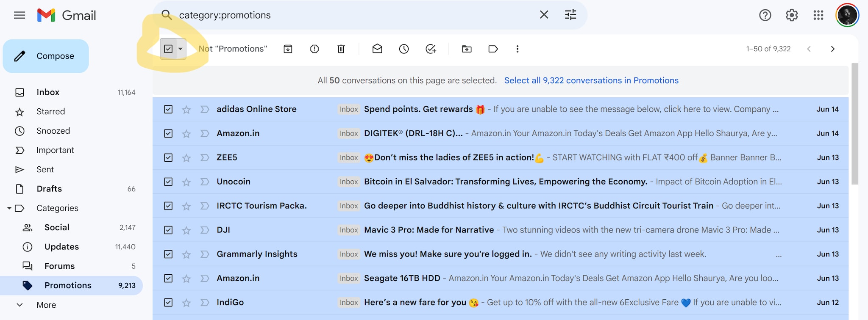Click the Inbox label on adidas email
868x320 pixels.
tap(349, 109)
